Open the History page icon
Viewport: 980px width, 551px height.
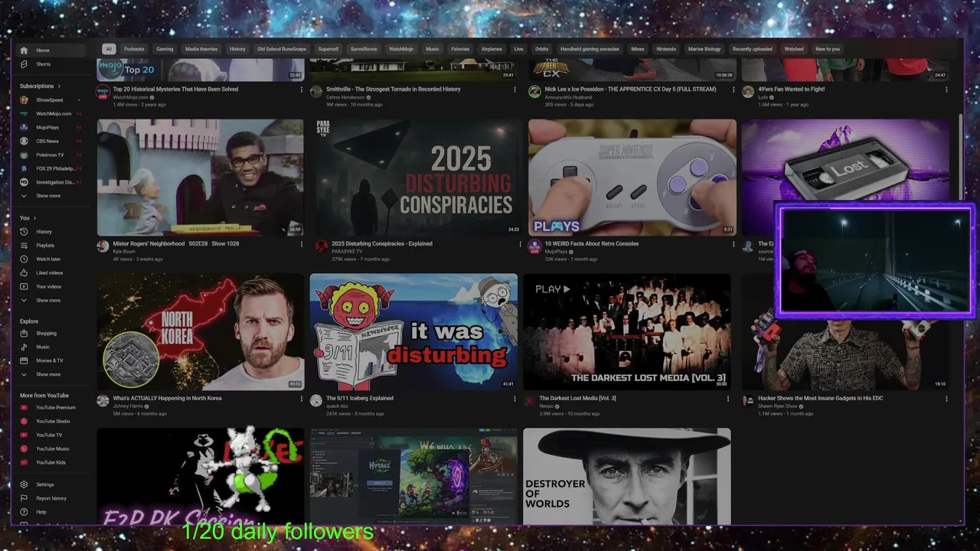[24, 232]
